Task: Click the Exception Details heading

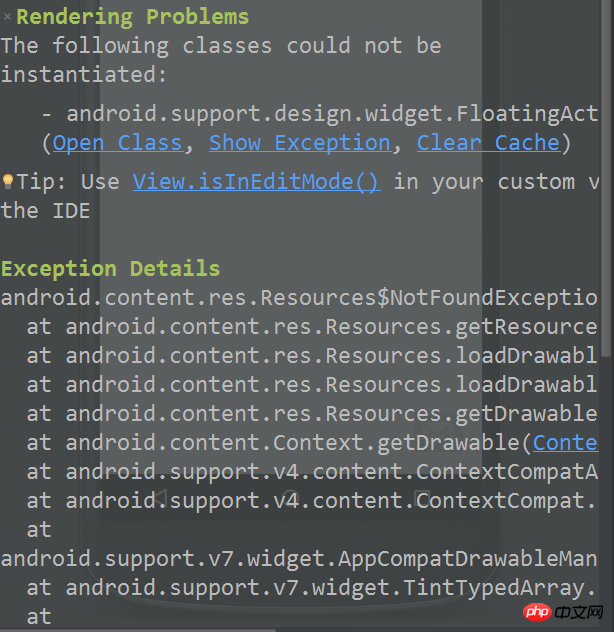Action: [x=110, y=269]
